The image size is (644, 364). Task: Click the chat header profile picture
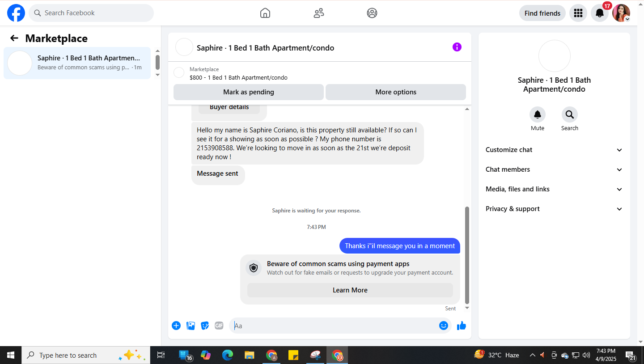click(x=184, y=47)
